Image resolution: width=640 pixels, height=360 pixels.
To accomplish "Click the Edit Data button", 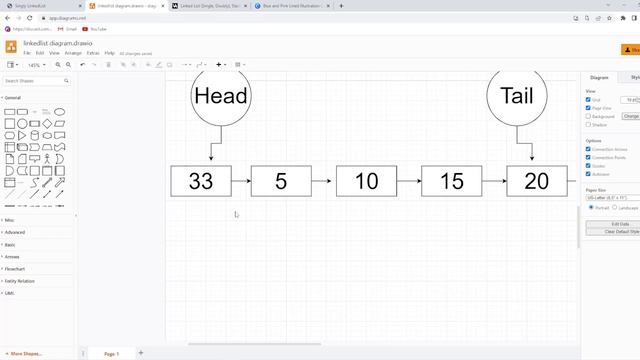I will pyautogui.click(x=613, y=224).
